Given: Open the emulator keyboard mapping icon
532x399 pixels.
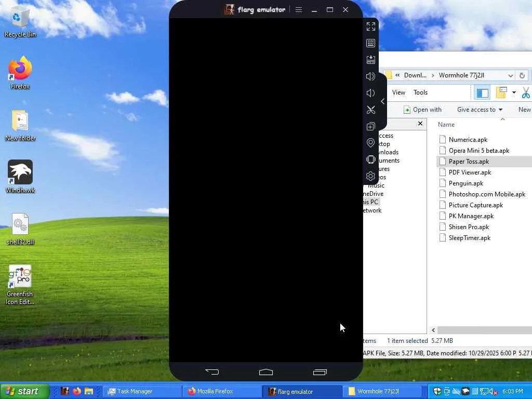Looking at the screenshot, I should 370,43.
